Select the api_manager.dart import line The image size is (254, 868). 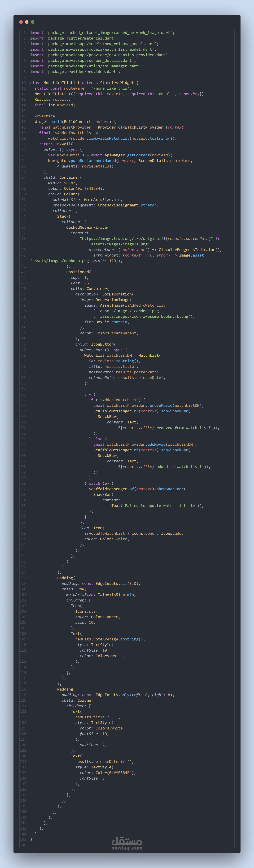coord(86,66)
